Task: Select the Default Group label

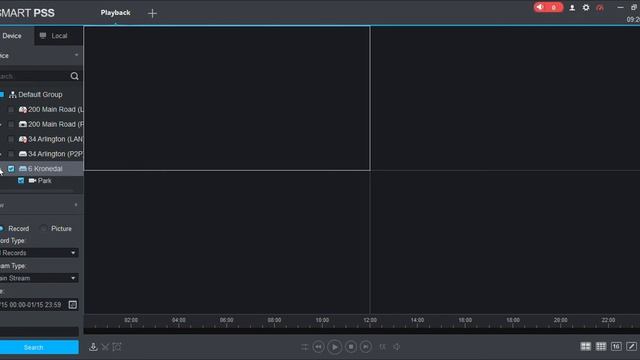Action: [x=40, y=95]
